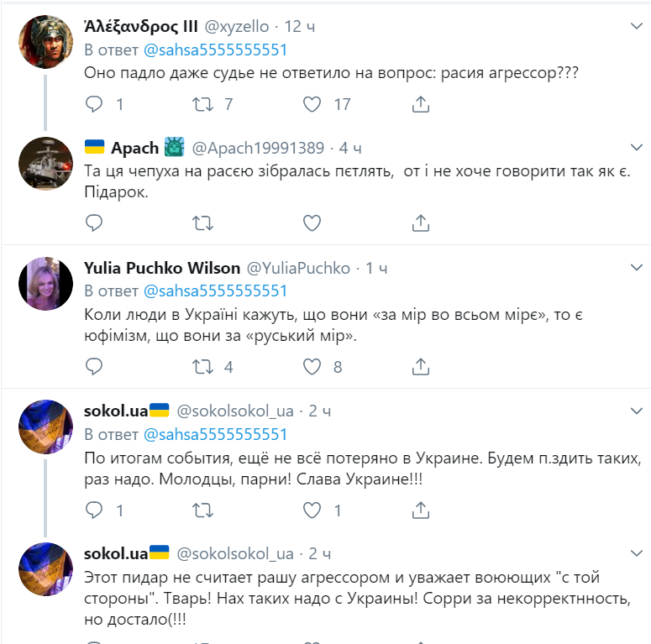Open Yulia Puchko Wilson's profile photo
The image size is (651, 644).
45,284
